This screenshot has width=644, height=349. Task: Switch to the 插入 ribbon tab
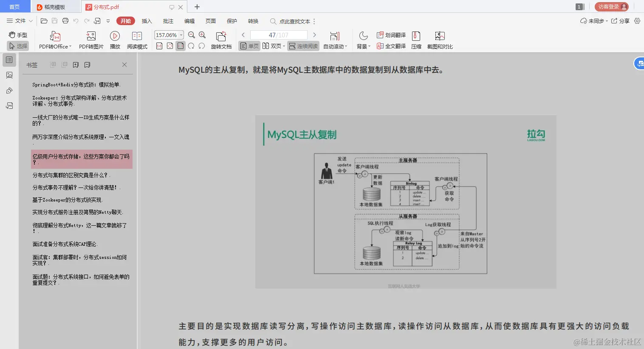pyautogui.click(x=146, y=21)
